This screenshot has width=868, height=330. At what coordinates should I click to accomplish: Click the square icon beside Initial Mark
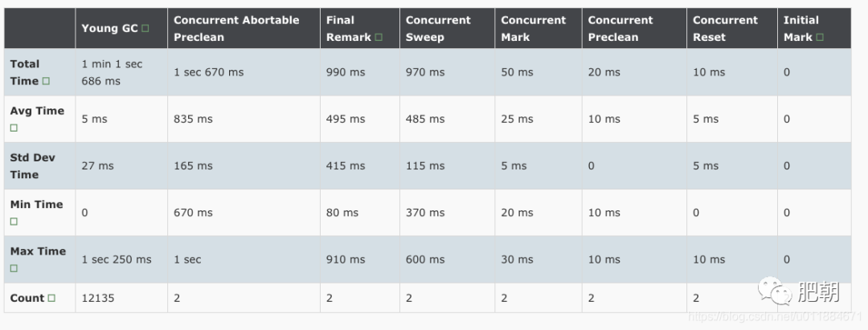820,37
